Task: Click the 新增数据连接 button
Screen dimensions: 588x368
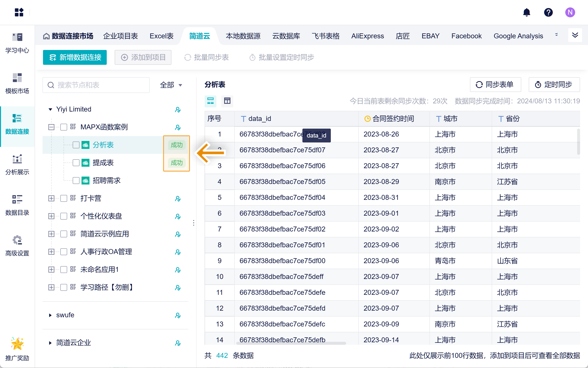Action: [x=75, y=57]
